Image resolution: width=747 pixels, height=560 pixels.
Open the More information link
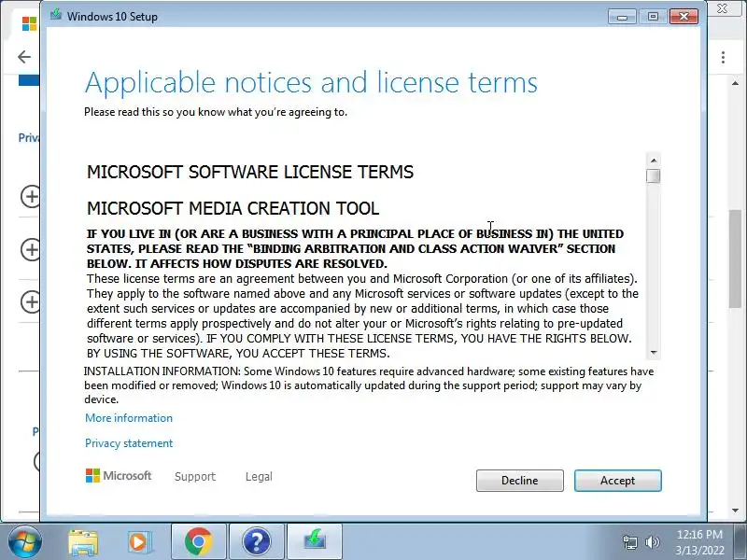point(129,418)
